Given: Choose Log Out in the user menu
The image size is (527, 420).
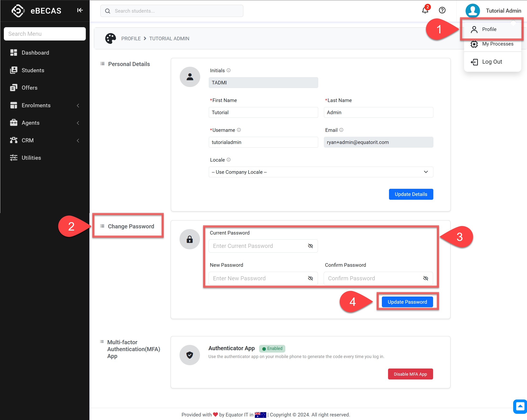Looking at the screenshot, I should point(492,62).
